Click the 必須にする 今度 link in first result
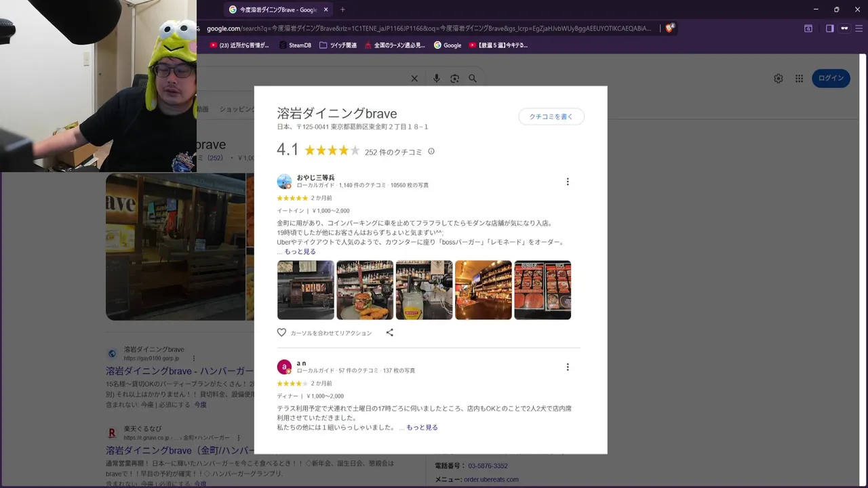 click(201, 405)
